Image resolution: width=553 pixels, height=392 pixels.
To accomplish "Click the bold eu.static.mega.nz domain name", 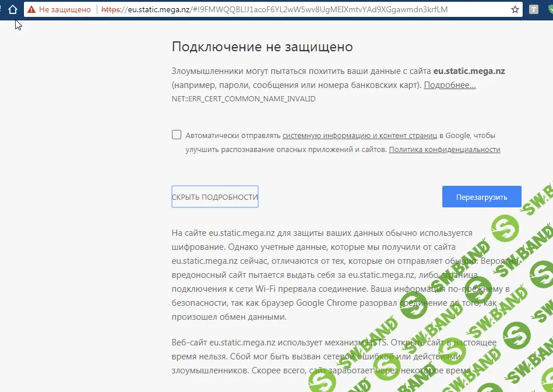I will [x=469, y=71].
